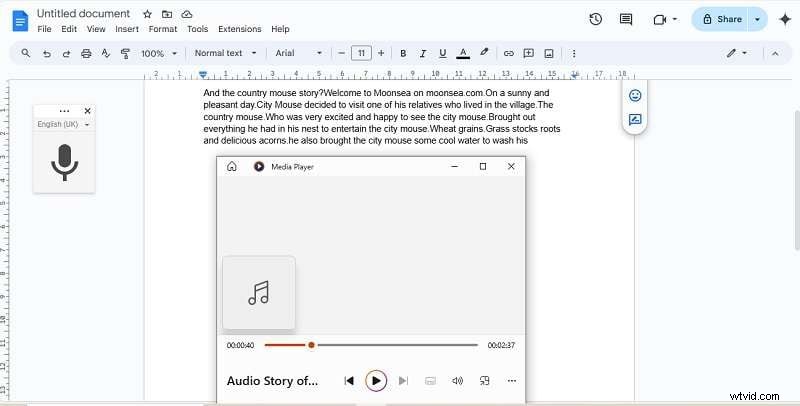The height and width of the screenshot is (406, 800).
Task: Go to Media Player home icon
Action: [x=232, y=166]
